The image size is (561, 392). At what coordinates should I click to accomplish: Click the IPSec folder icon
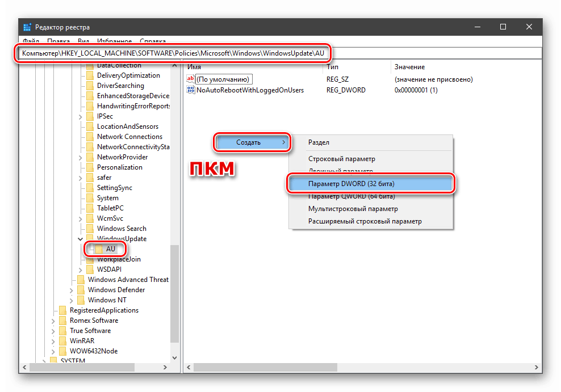[90, 116]
